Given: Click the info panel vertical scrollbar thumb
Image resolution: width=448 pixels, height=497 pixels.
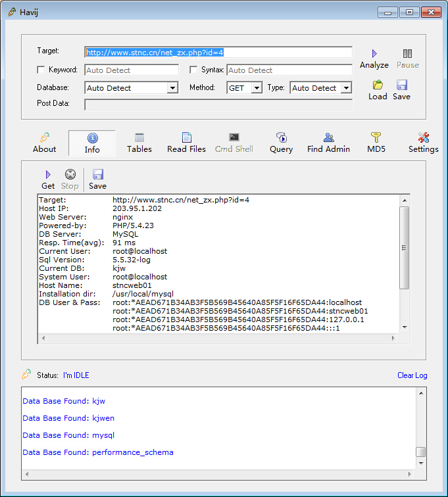Looking at the screenshot, I should click(404, 248).
